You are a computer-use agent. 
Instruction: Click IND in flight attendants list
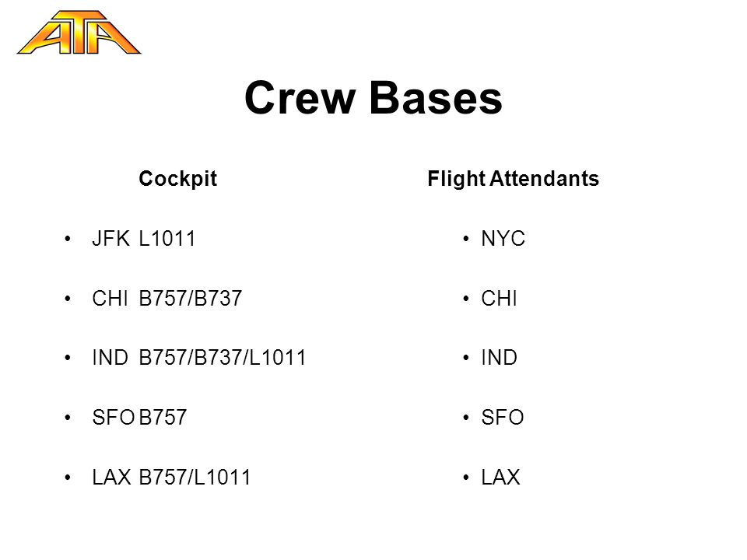(x=500, y=358)
